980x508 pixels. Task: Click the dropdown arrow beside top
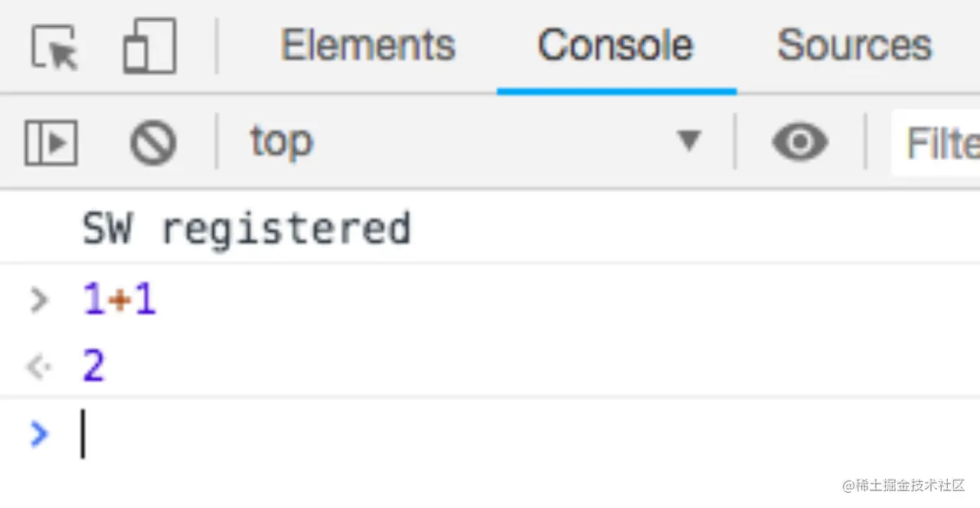point(688,141)
